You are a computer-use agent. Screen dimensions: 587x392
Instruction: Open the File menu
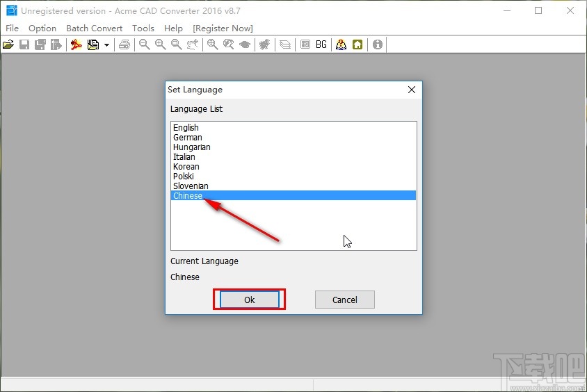click(12, 28)
